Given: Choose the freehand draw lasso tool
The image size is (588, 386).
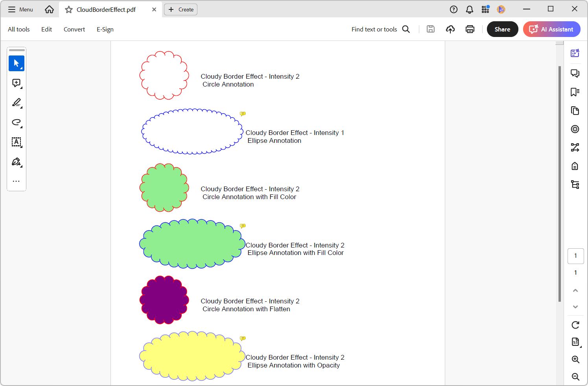Looking at the screenshot, I should coord(16,122).
